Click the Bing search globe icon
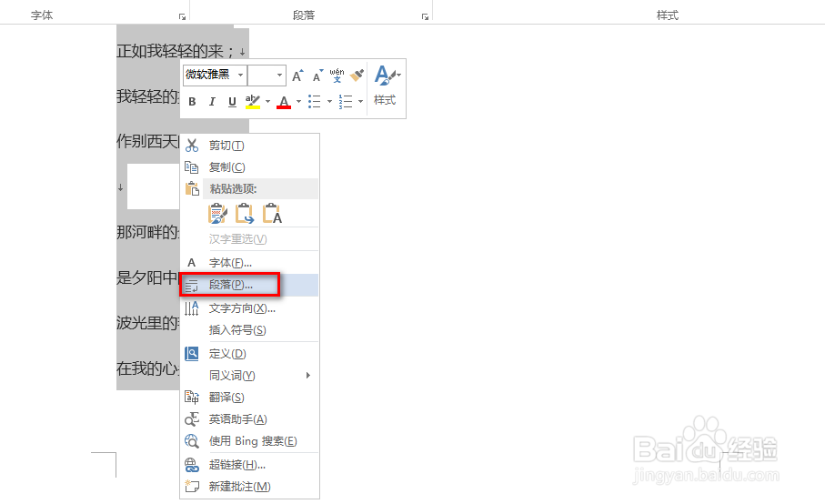The image size is (825, 504). pos(192,441)
